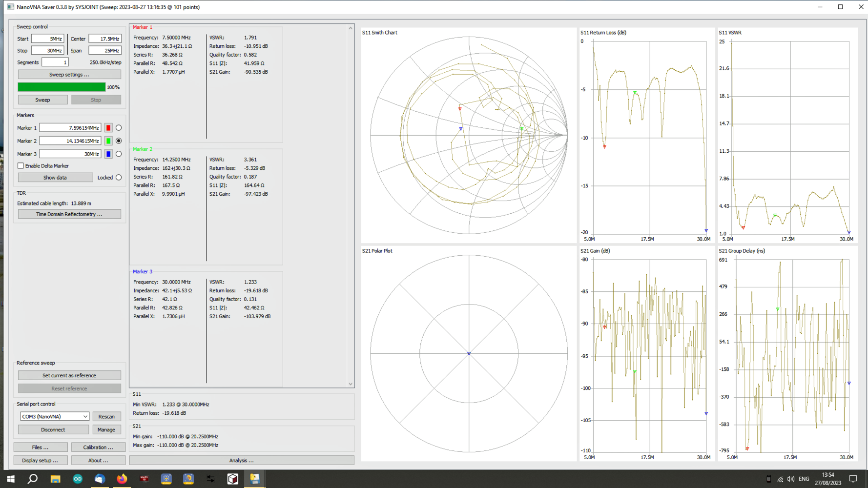The width and height of the screenshot is (868, 488).
Task: Click the Manage button
Action: (106, 429)
